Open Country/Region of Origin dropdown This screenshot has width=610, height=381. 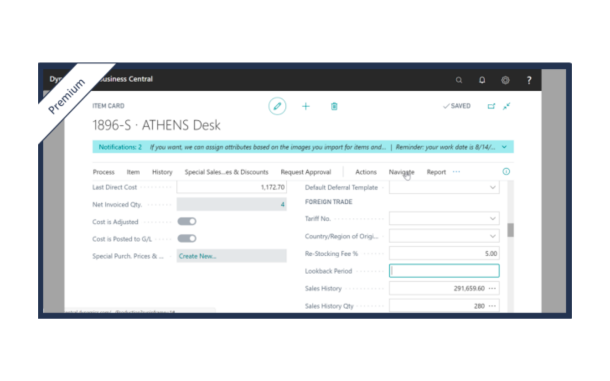click(x=493, y=236)
